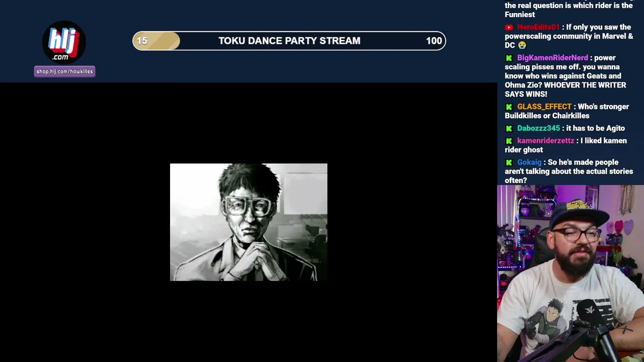This screenshot has width=644, height=362.
Task: Click the Gokaig username in chat
Action: 529,162
